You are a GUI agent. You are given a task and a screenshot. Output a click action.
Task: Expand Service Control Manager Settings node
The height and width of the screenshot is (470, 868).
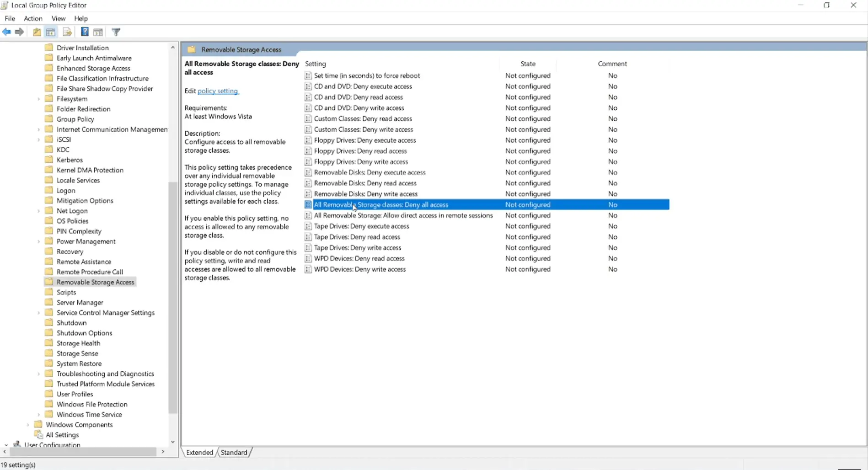click(x=39, y=312)
